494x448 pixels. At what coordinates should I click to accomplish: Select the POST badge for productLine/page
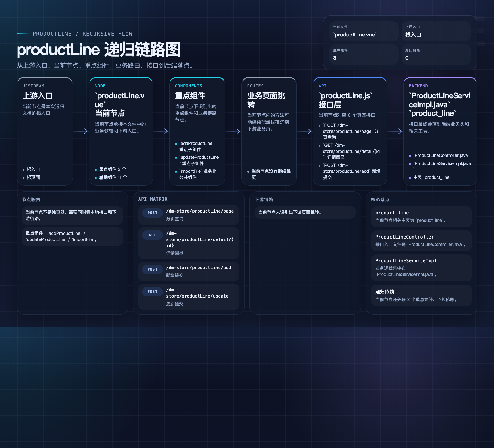coord(152,213)
